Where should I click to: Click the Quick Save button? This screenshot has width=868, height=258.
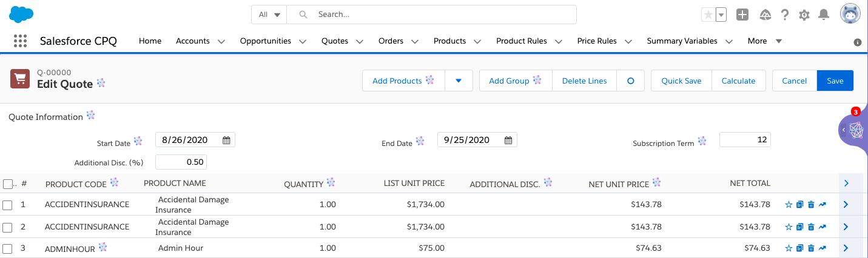[681, 81]
